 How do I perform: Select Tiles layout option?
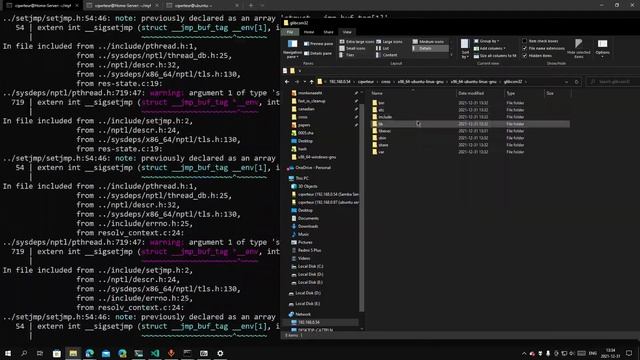347,55
